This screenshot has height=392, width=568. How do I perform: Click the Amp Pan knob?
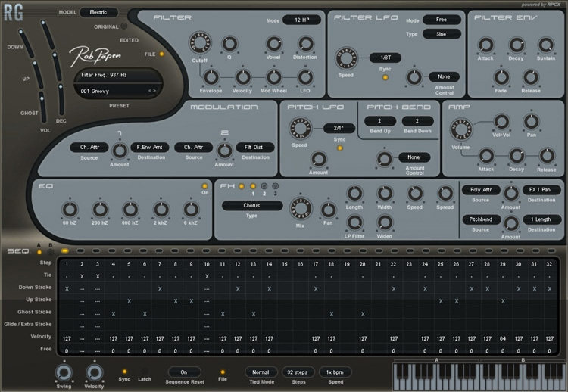click(x=531, y=122)
